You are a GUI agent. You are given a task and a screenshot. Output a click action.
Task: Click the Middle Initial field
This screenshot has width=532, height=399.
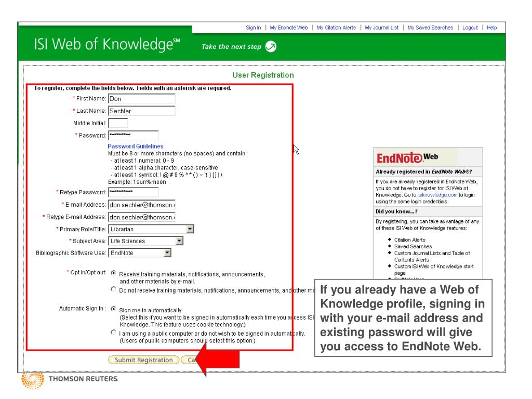tap(118, 123)
